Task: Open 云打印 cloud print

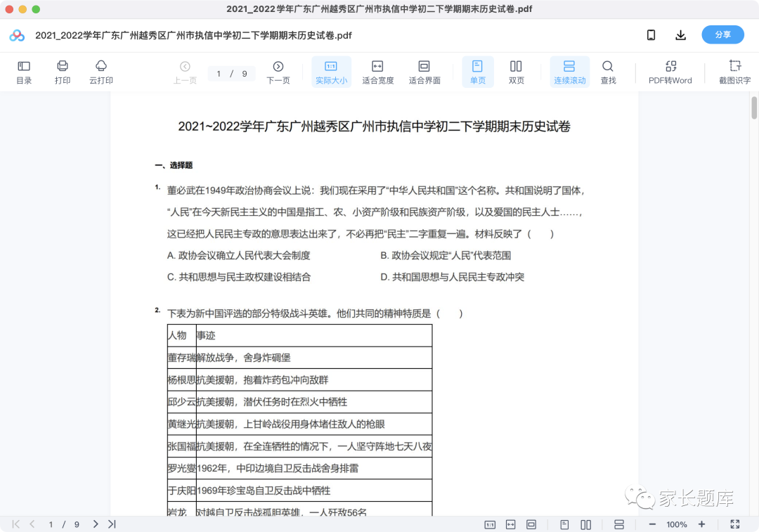Action: pos(100,72)
